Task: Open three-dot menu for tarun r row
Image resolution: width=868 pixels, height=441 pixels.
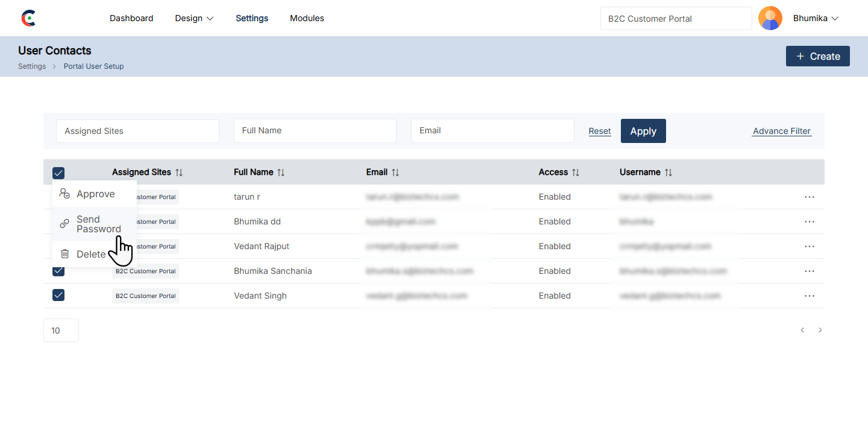Action: [x=809, y=197]
